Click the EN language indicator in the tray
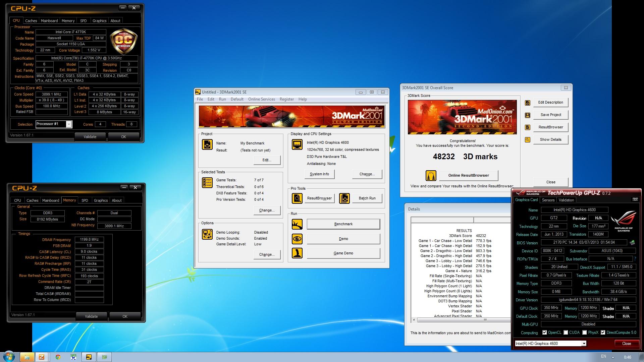644x362 pixels. pos(603,357)
